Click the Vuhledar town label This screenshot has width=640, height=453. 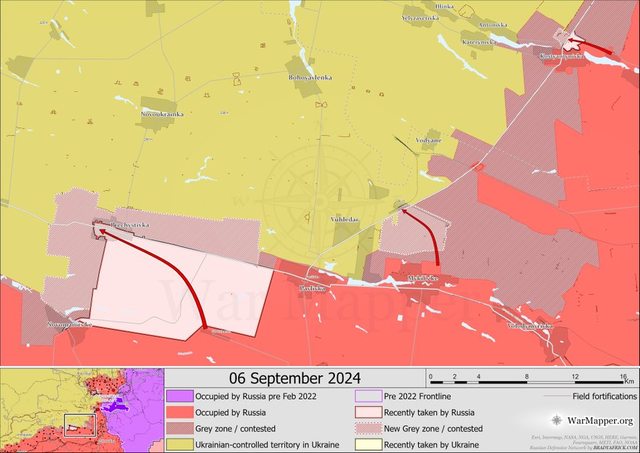343,218
